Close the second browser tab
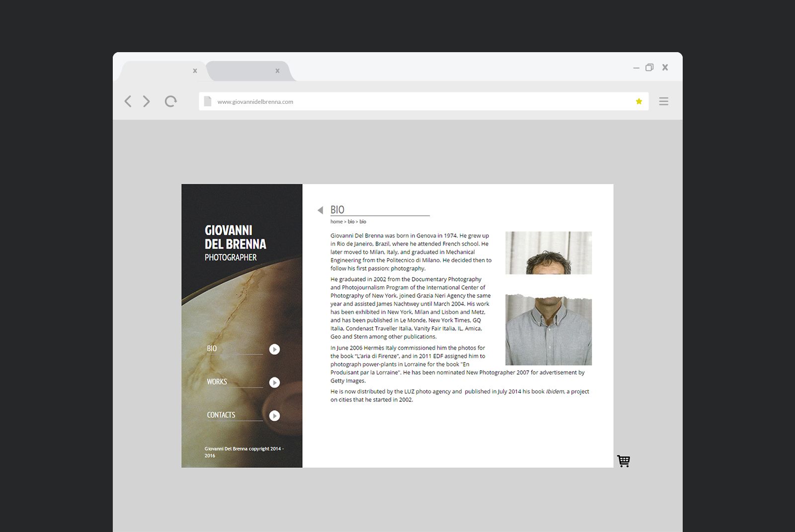795x532 pixels. point(277,71)
